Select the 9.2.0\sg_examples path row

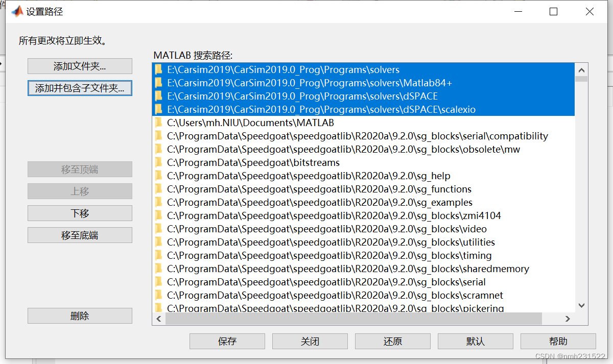click(x=364, y=202)
